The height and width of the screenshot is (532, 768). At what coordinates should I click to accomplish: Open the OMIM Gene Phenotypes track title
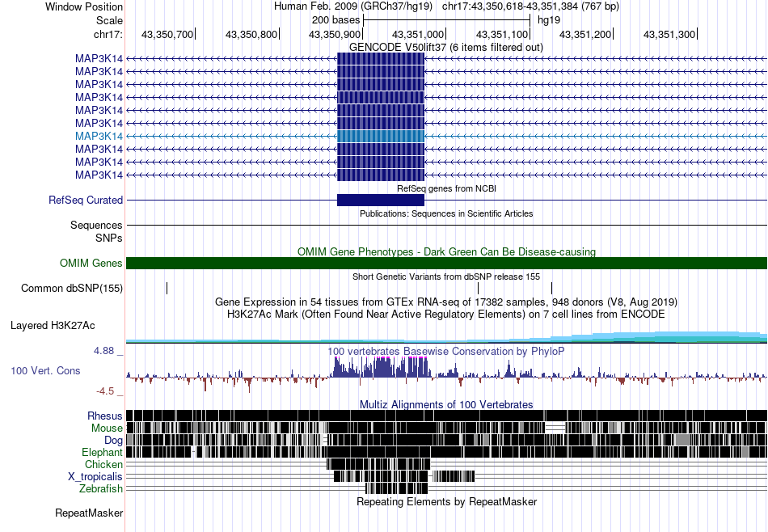click(x=446, y=251)
